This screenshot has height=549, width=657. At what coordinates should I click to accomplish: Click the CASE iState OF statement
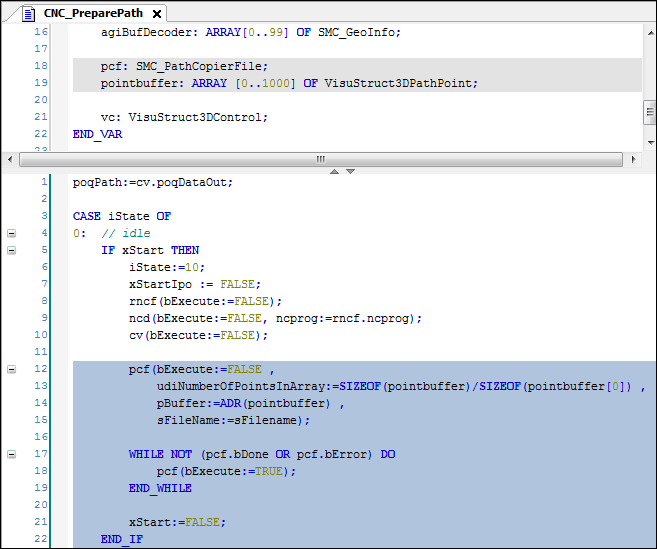pos(121,216)
